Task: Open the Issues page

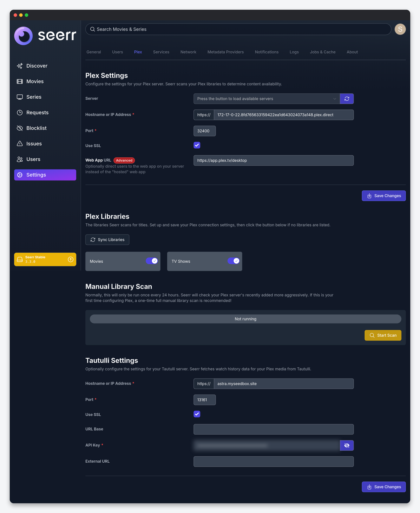Action: (x=45, y=144)
